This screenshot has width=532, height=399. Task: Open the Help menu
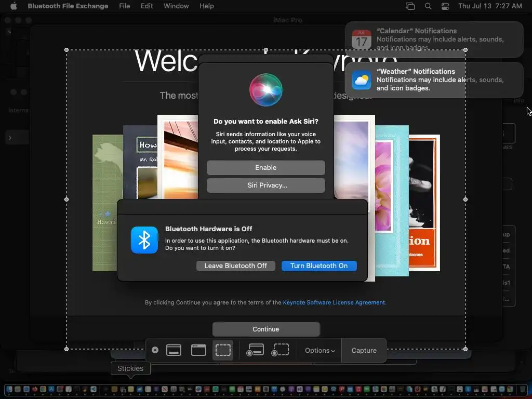pos(206,6)
